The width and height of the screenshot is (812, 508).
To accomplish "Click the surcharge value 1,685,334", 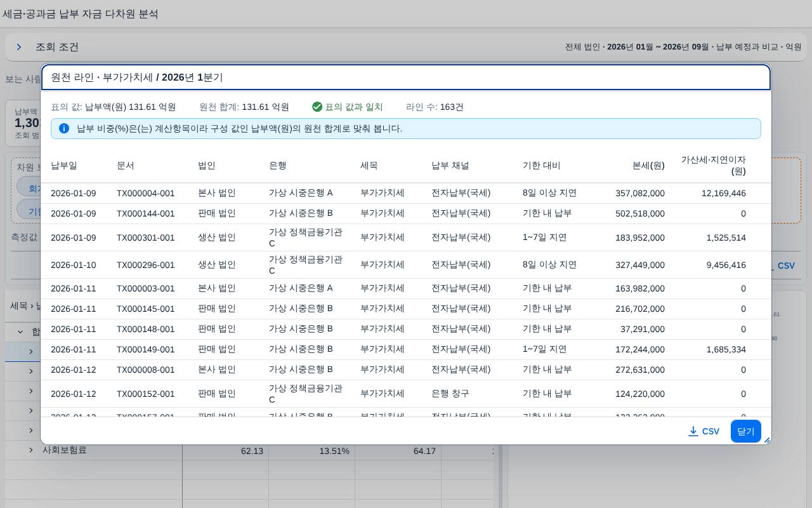I will [726, 349].
